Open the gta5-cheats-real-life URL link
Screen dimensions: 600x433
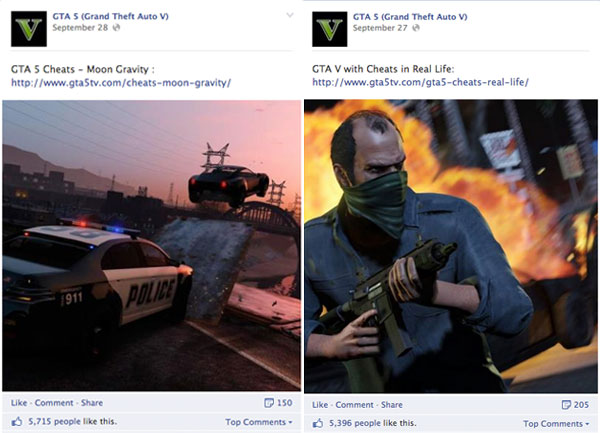421,82
